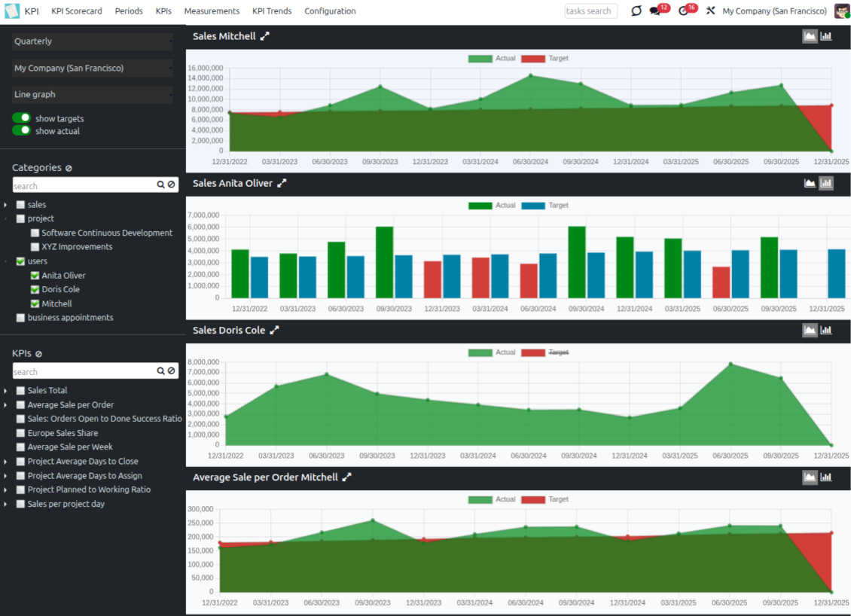Screen dimensions: 851x616
Task: Click My Company (San Francisco) in top bar
Action: [x=774, y=11]
